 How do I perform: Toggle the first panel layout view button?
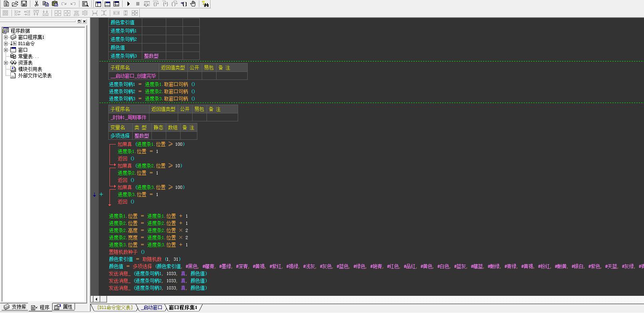[98, 4]
